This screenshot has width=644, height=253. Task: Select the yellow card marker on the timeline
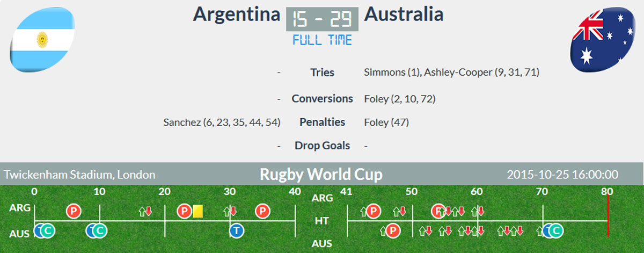197,211
